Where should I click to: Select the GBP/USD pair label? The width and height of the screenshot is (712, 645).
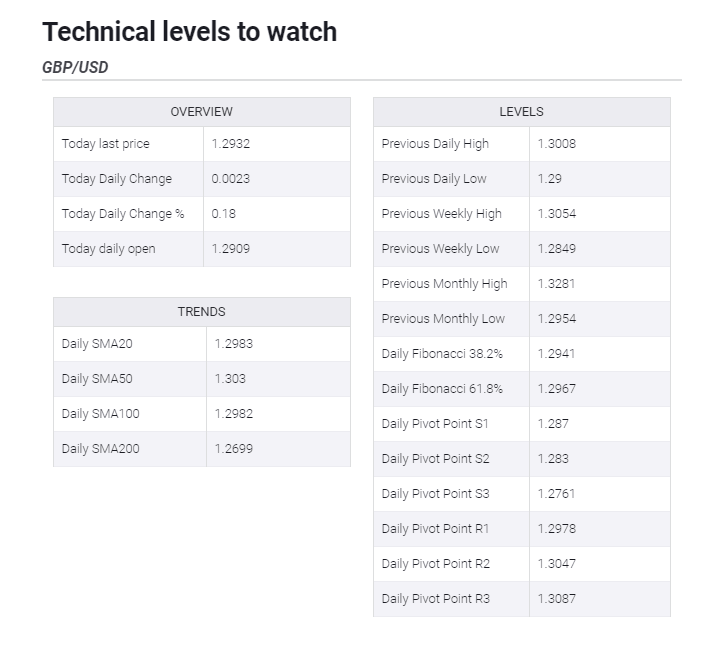coord(75,68)
